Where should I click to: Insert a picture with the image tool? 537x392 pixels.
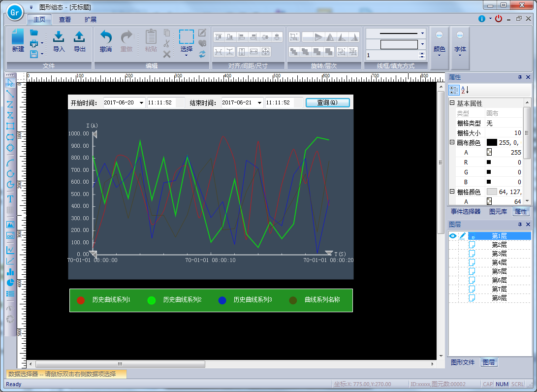pyautogui.click(x=10, y=225)
